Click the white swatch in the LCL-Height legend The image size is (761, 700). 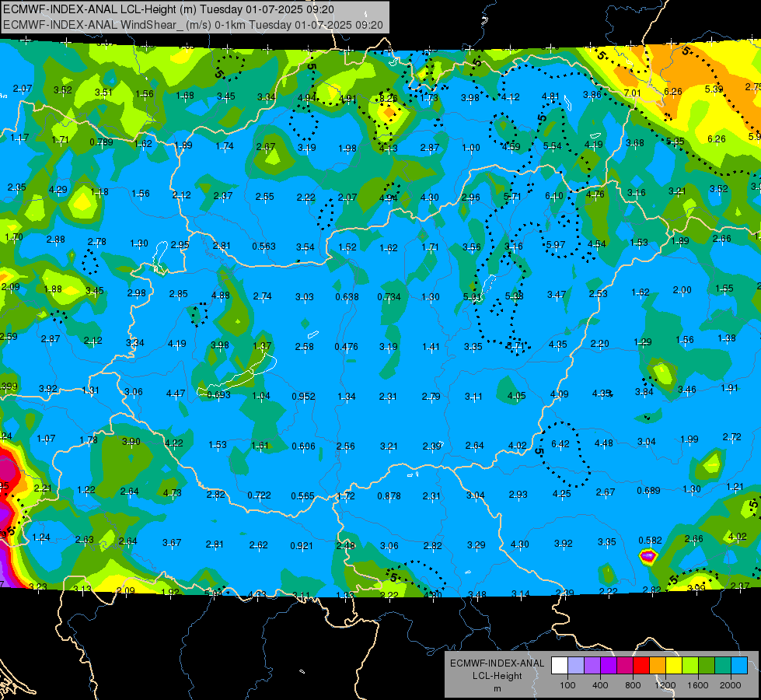click(560, 666)
